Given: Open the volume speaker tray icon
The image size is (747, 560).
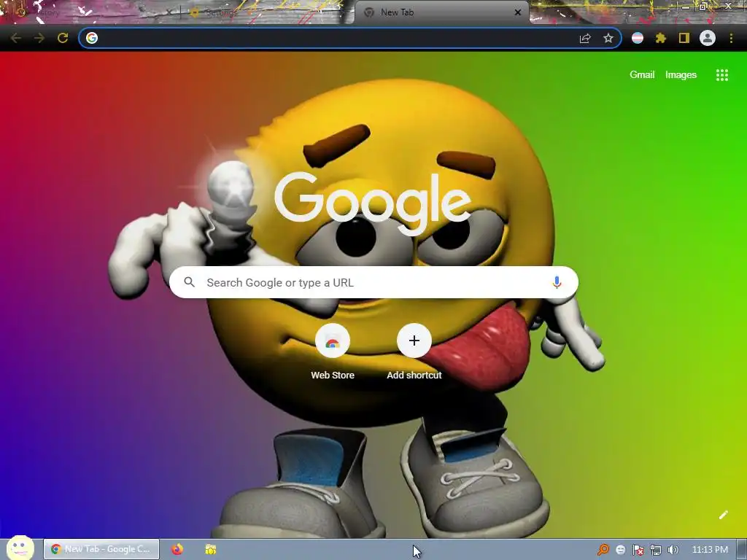Looking at the screenshot, I should pyautogui.click(x=673, y=550).
